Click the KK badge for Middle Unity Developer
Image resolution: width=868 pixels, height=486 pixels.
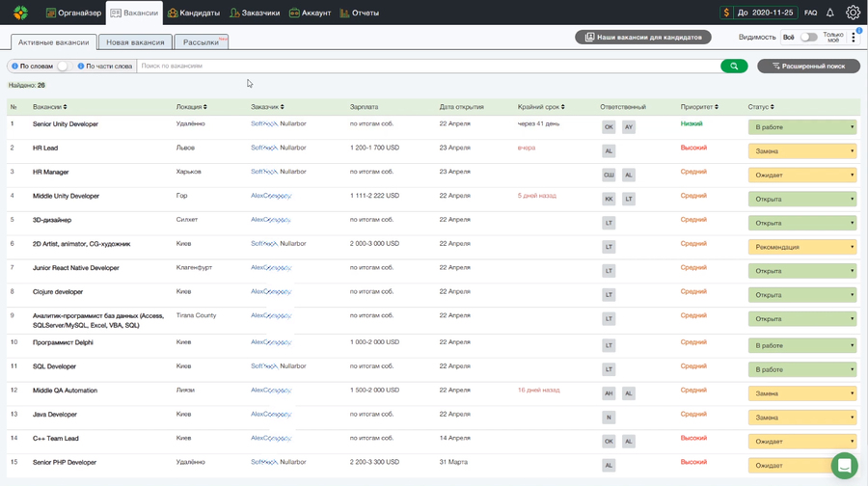click(x=609, y=199)
